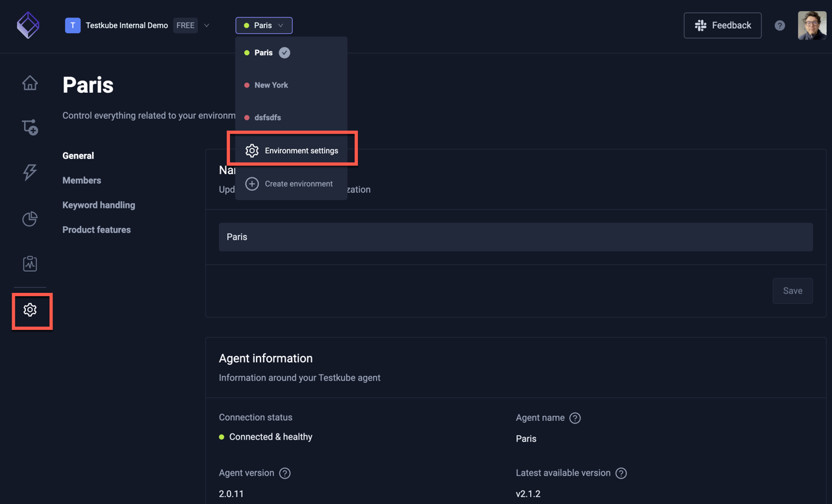Open Environment settings from the dropdown
This screenshot has width=832, height=504.
pos(292,151)
